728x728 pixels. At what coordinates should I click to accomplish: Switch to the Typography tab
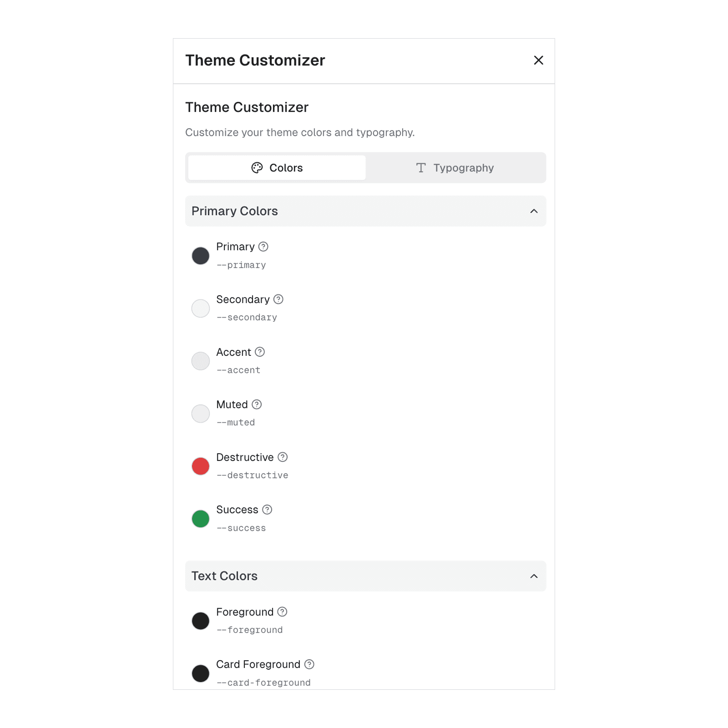click(455, 168)
